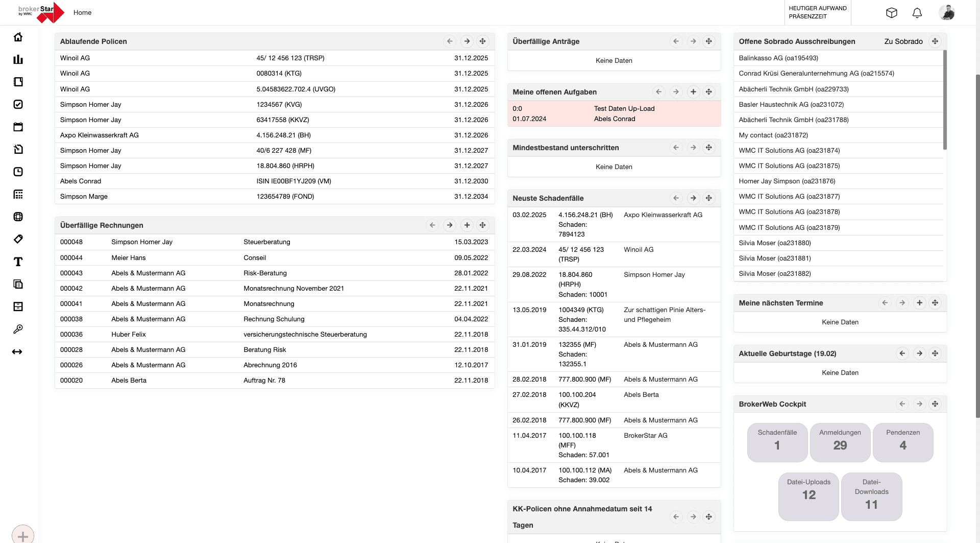The width and height of the screenshot is (980, 543).
Task: Click the back arrow on Überfällige Anträge
Action: 676,41
